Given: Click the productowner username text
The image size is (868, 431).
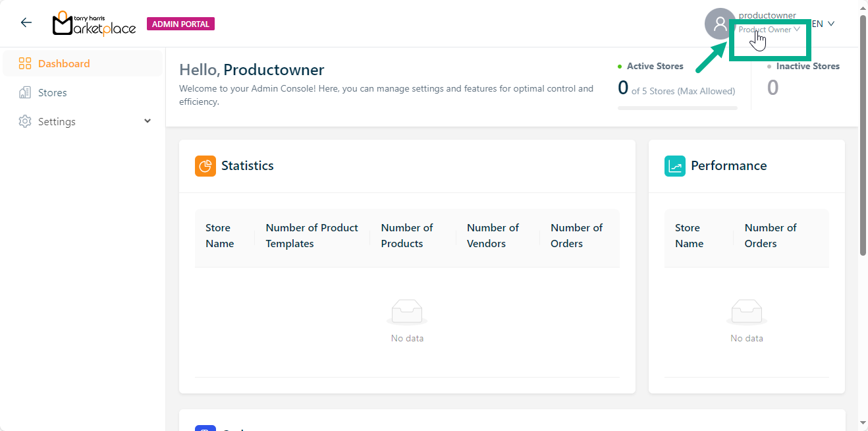Looking at the screenshot, I should click(x=767, y=15).
